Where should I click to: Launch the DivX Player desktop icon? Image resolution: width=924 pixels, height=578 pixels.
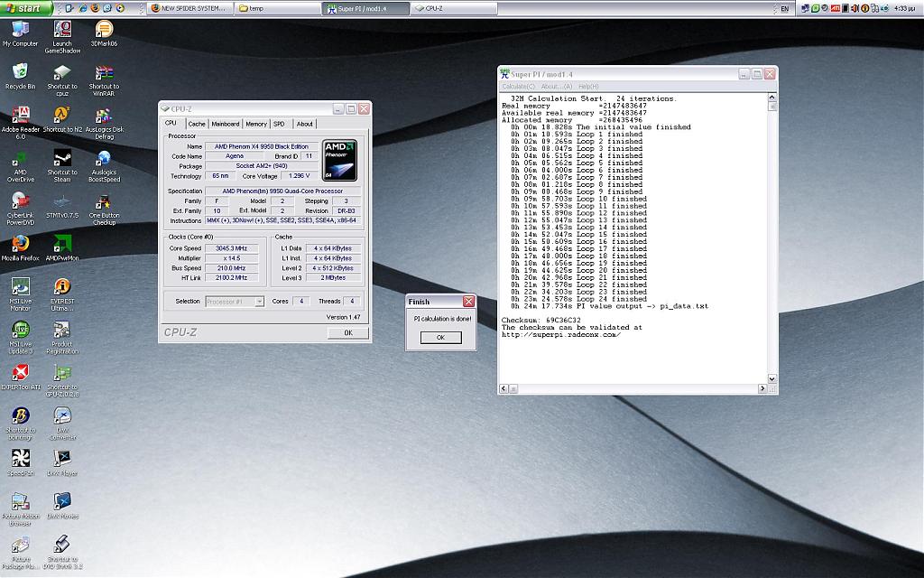coord(62,462)
